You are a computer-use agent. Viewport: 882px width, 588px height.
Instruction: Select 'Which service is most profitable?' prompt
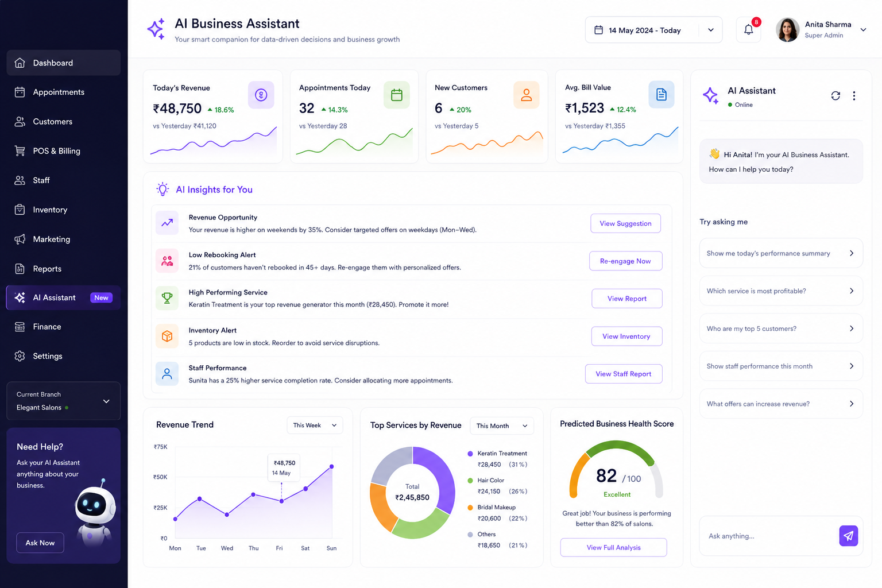781,291
